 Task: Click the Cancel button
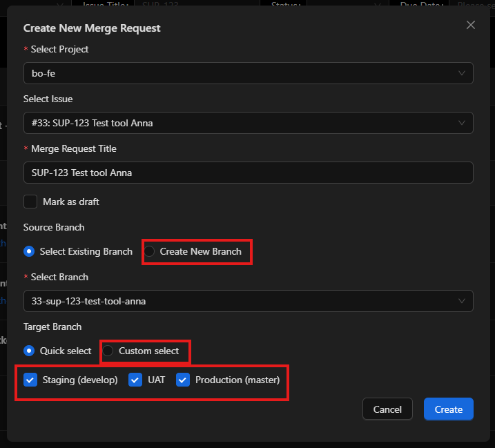[x=387, y=409]
